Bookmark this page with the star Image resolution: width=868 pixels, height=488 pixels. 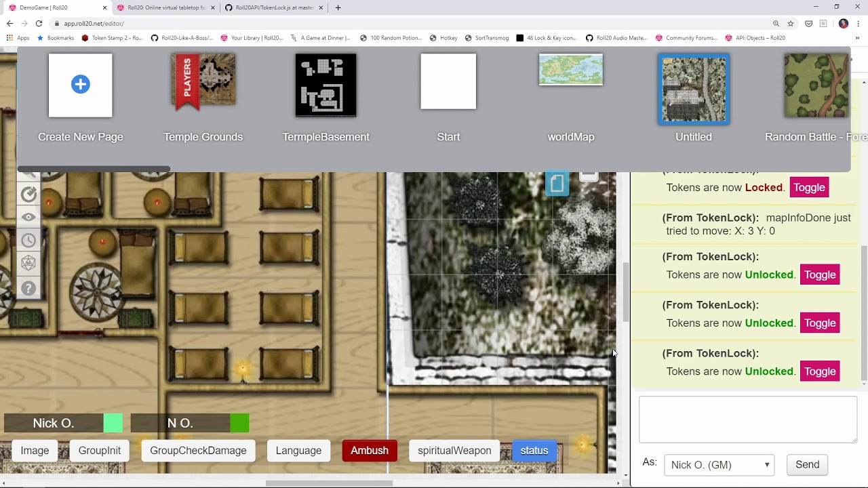coord(791,23)
